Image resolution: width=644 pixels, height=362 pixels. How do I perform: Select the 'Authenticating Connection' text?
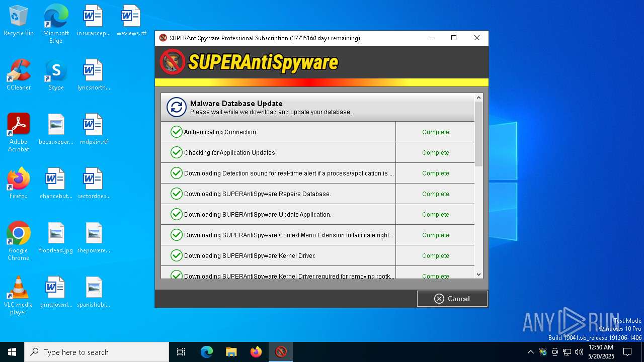point(220,132)
